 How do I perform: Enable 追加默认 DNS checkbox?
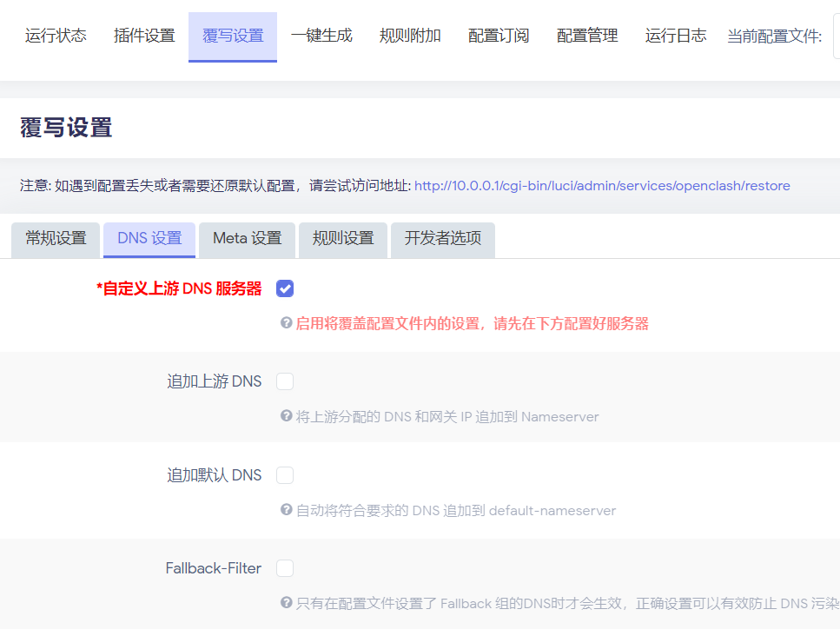tap(285, 475)
